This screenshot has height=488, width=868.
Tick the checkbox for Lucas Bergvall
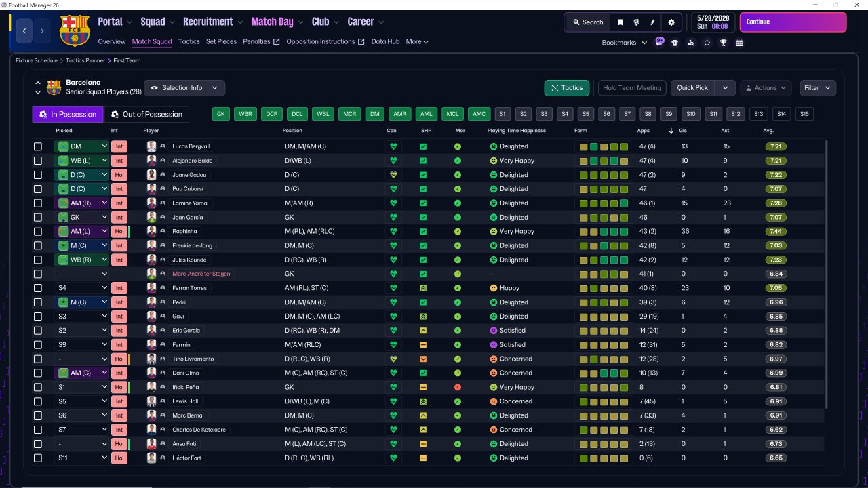pyautogui.click(x=38, y=146)
